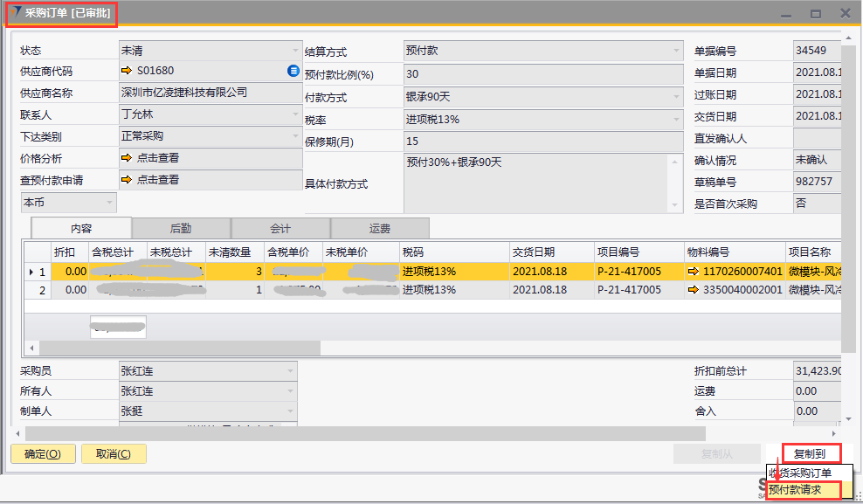The width and height of the screenshot is (863, 504).
Task: Expand the 结算方式 settlement method dropdown
Action: pos(676,51)
